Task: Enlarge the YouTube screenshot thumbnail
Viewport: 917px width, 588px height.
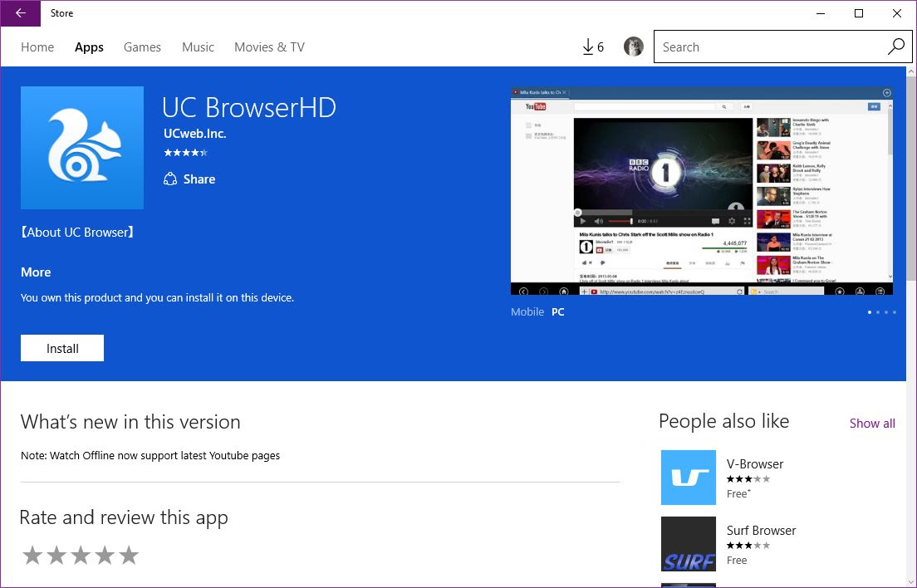Action: point(702,191)
